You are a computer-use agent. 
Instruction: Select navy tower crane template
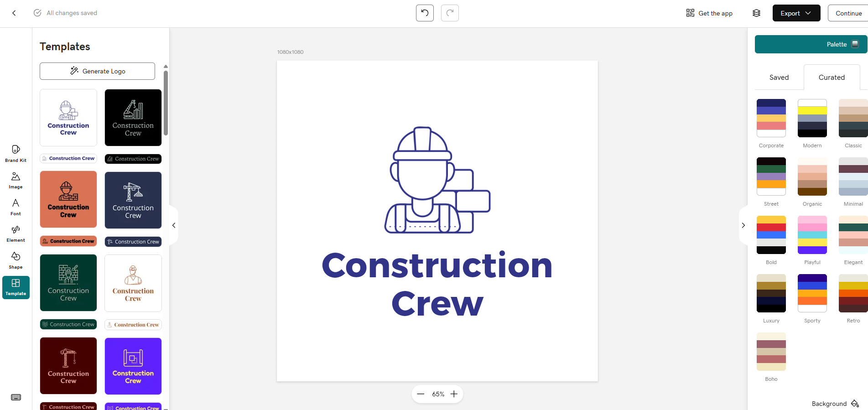pos(133,200)
